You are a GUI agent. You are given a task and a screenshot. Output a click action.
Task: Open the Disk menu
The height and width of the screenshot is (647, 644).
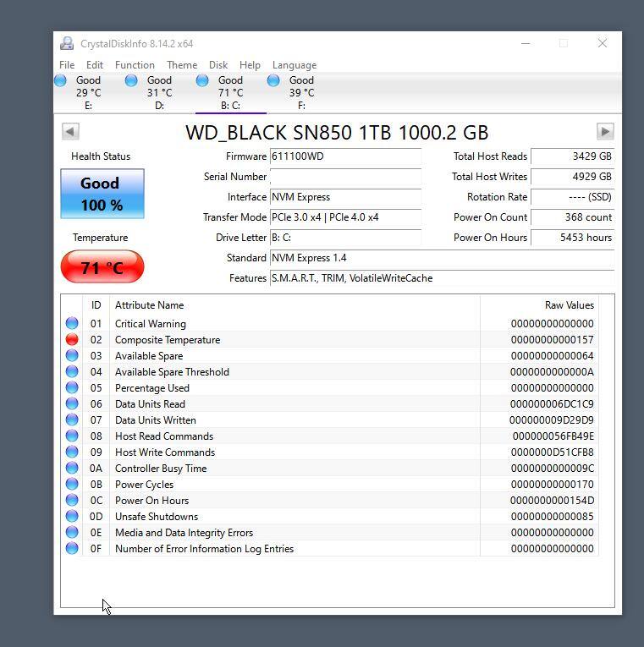click(x=218, y=65)
